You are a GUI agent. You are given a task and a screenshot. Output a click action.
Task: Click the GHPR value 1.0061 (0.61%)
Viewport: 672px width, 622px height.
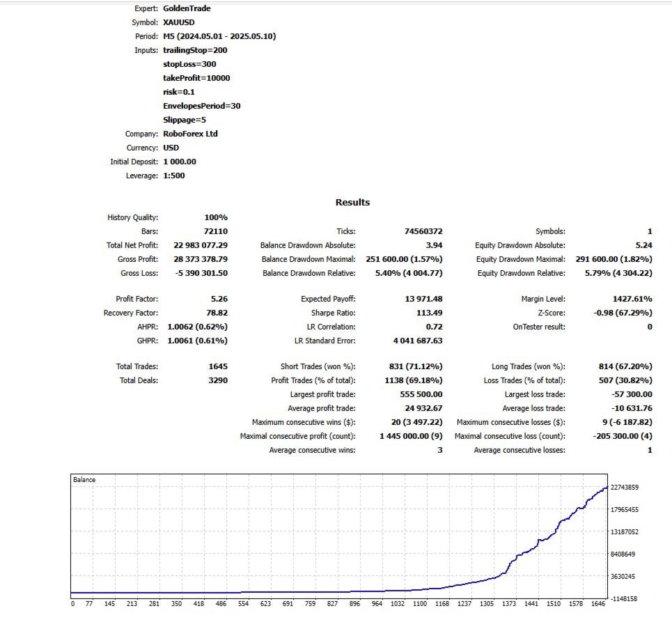click(x=198, y=341)
